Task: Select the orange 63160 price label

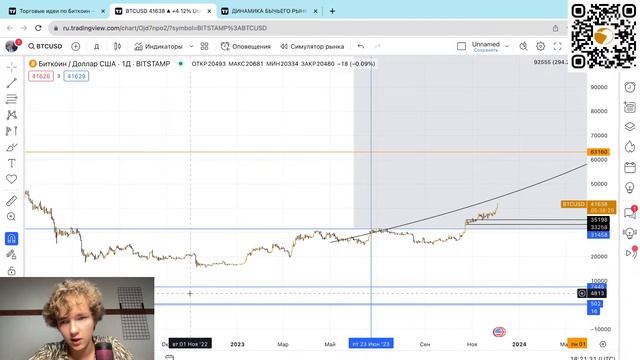Action: tap(598, 152)
